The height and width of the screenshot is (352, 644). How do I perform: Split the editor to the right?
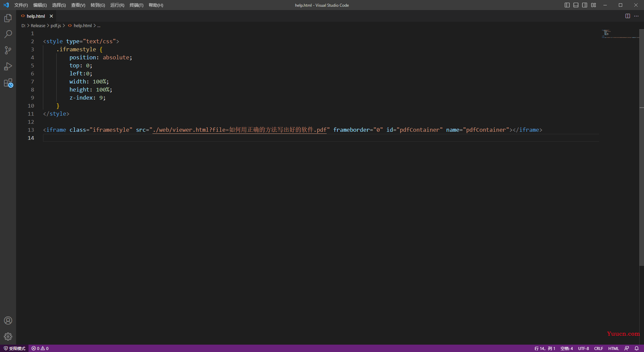click(628, 16)
